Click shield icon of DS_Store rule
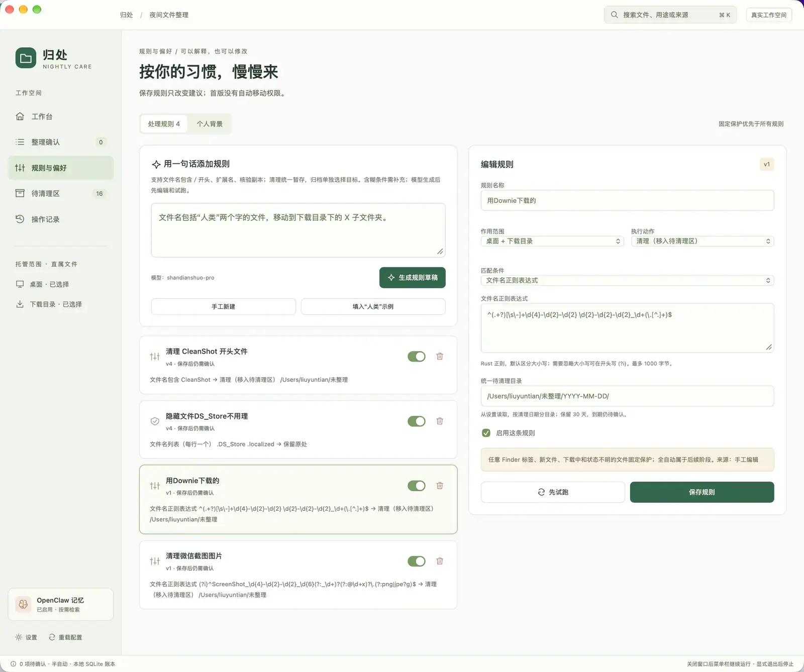The width and height of the screenshot is (804, 672). (155, 421)
